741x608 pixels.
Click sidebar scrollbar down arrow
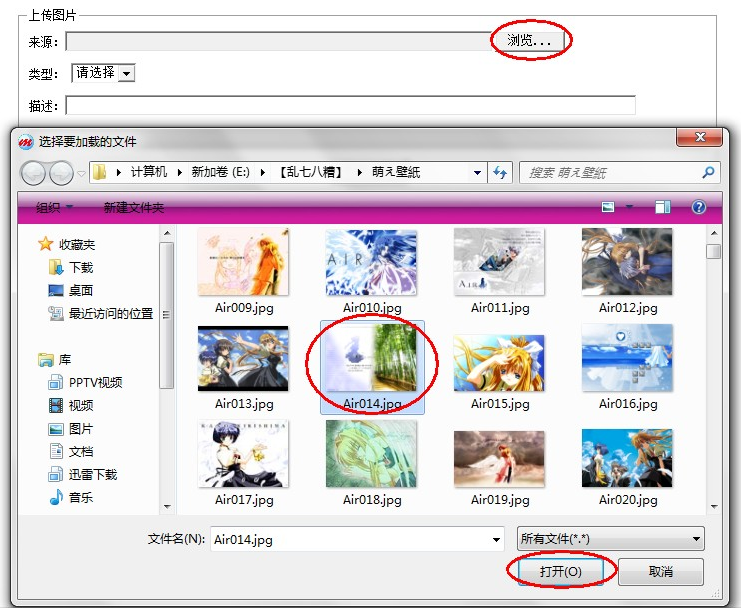click(167, 507)
